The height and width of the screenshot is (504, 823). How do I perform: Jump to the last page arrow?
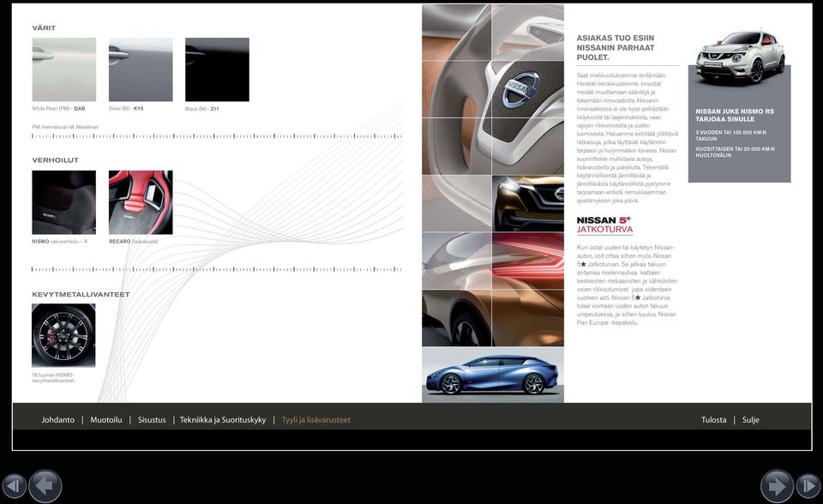pyautogui.click(x=808, y=486)
